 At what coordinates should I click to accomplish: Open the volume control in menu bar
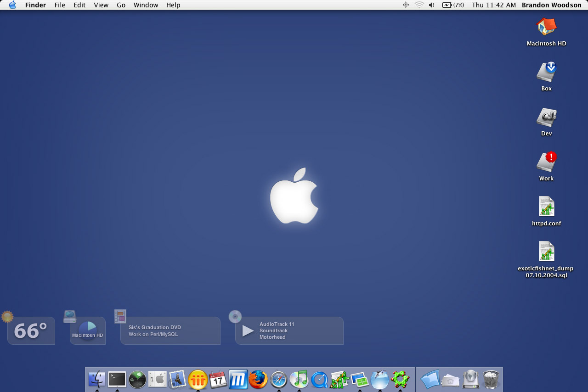pyautogui.click(x=431, y=5)
